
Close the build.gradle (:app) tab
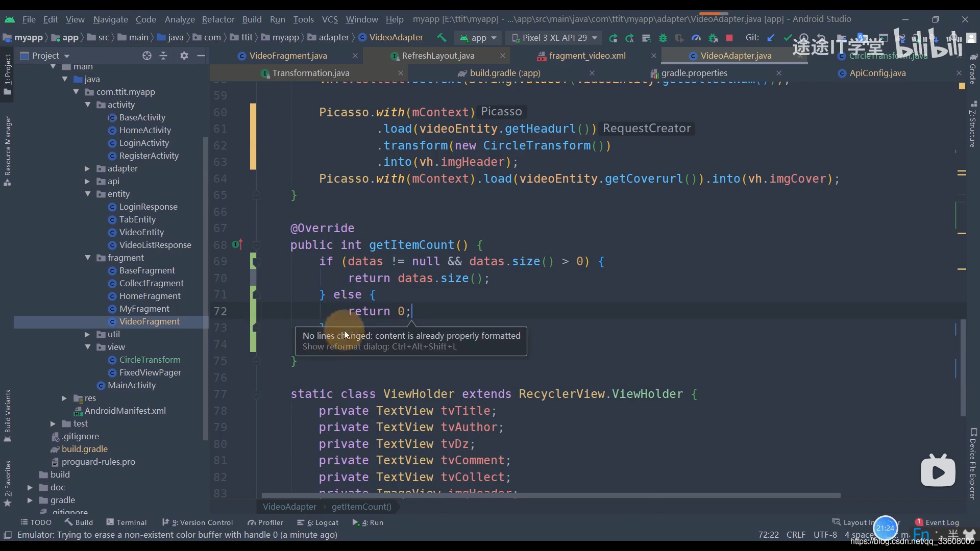(592, 73)
